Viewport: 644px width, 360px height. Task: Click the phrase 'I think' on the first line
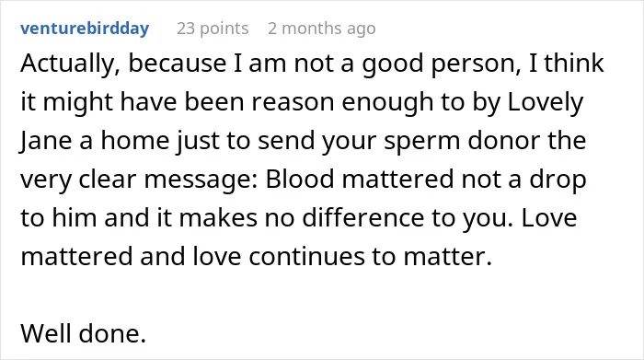[x=567, y=64]
